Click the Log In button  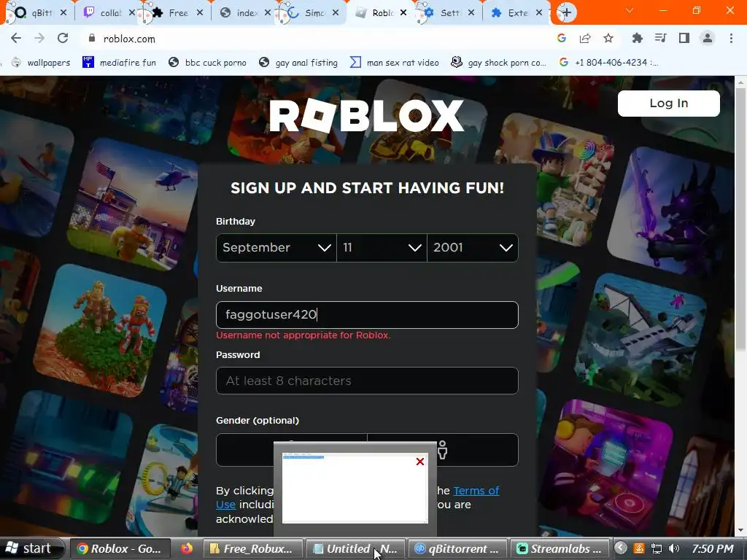[x=668, y=104]
